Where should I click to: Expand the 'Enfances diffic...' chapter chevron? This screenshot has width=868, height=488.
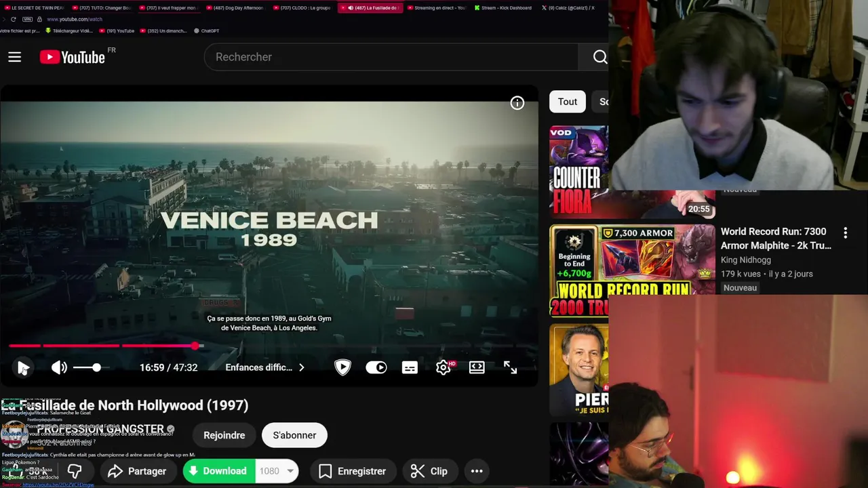(302, 367)
